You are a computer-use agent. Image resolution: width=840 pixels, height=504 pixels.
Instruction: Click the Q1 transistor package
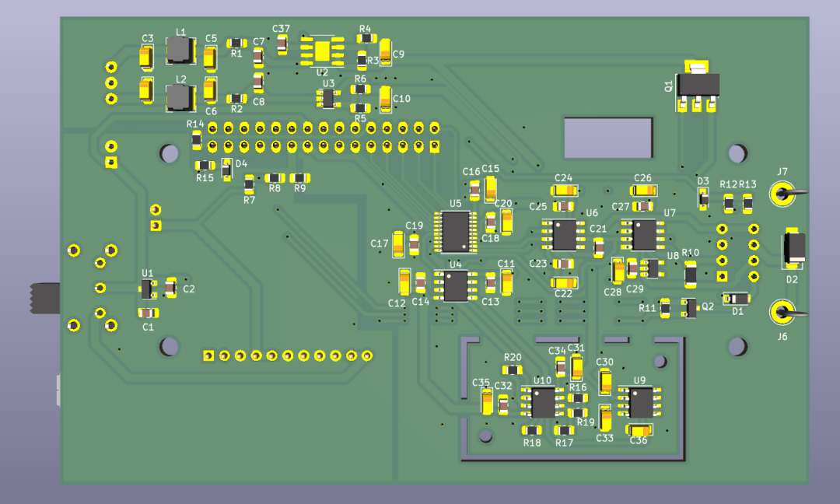[697, 86]
